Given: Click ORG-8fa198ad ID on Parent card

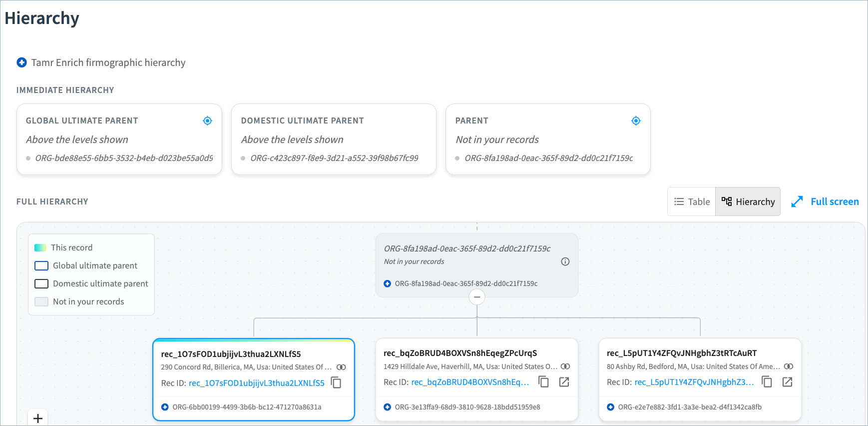Looking at the screenshot, I should (549, 158).
